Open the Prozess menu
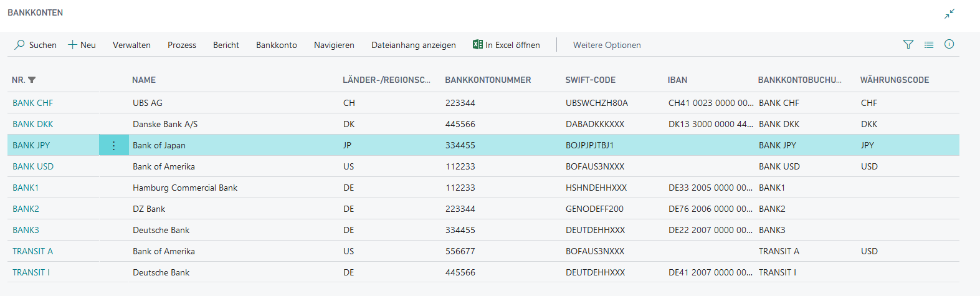Image resolution: width=980 pixels, height=296 pixels. point(182,45)
